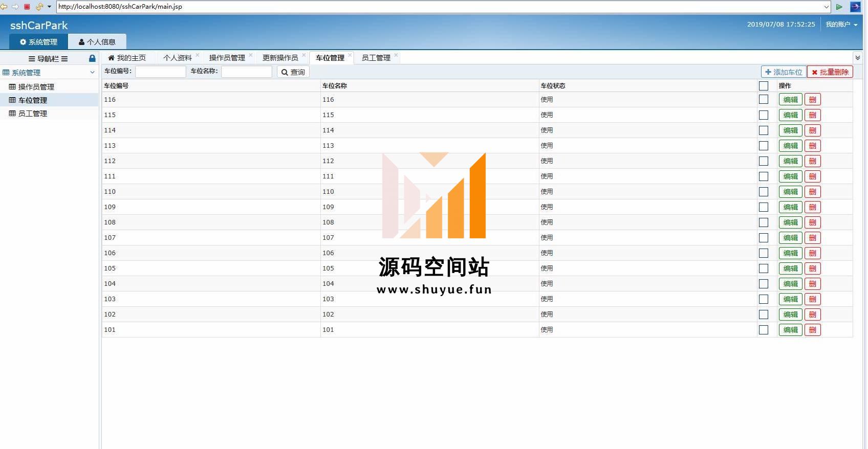
Task: Click the URL address field
Action: pos(439,7)
